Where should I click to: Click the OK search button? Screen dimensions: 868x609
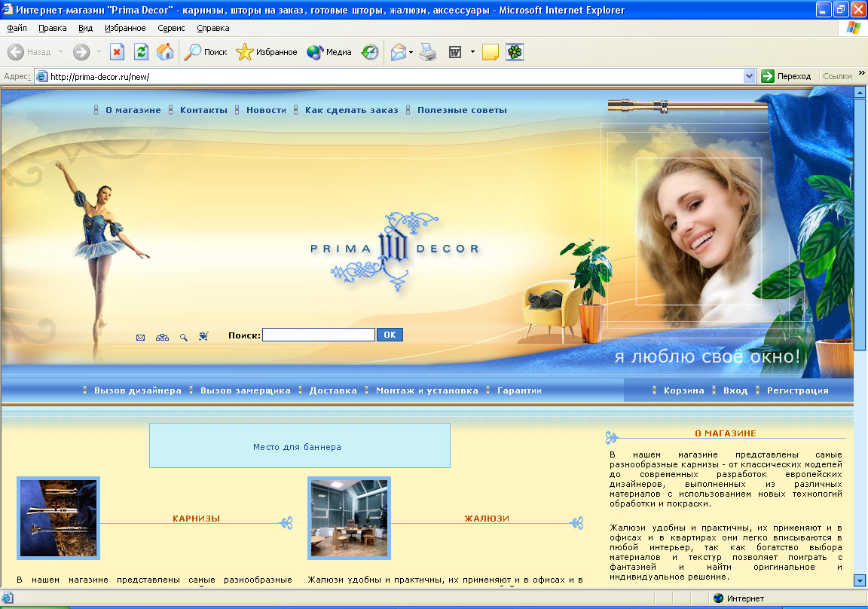click(390, 335)
